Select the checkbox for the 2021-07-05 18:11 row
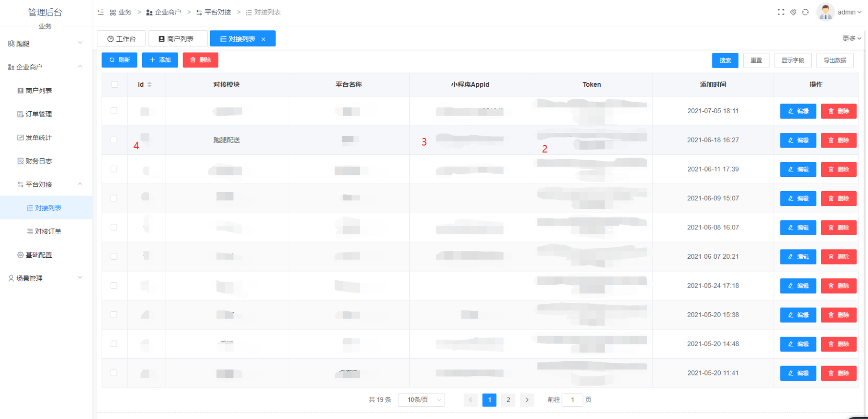The height and width of the screenshot is (419, 868). pos(114,111)
